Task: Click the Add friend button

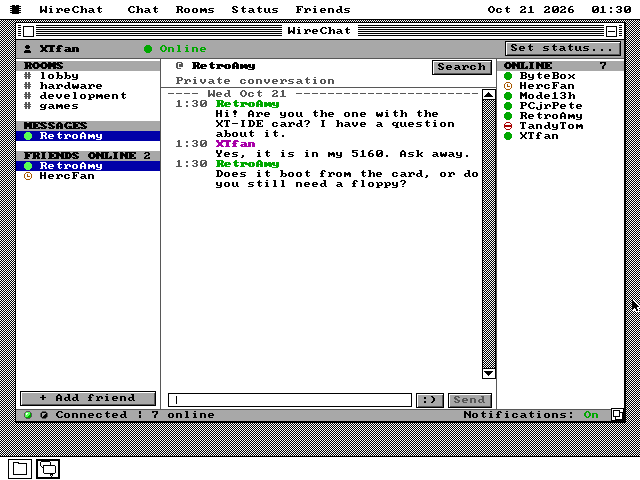Action: pyautogui.click(x=88, y=398)
